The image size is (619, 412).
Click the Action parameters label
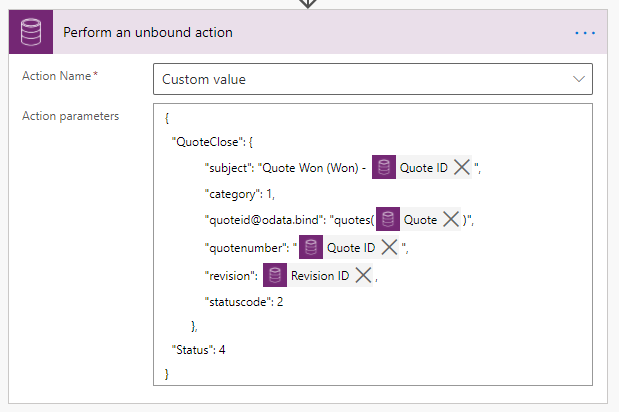71,116
